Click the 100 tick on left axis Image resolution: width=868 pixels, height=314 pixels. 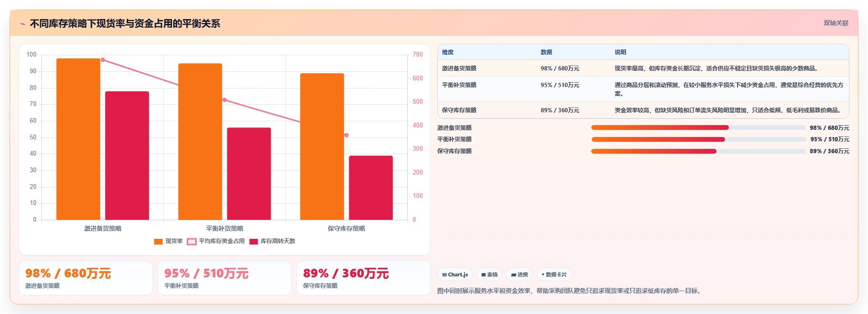click(x=31, y=55)
